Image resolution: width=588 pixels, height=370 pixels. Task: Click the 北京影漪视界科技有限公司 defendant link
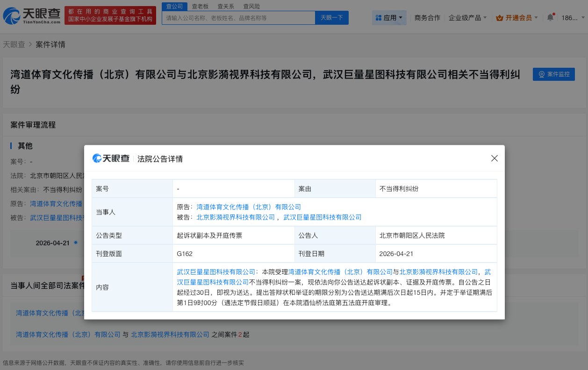pyautogui.click(x=236, y=217)
